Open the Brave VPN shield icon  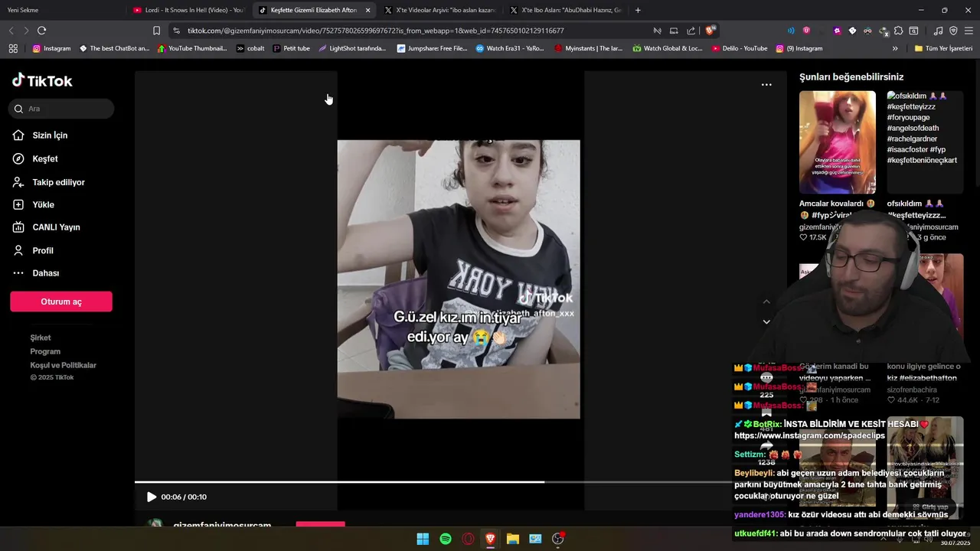953,31
